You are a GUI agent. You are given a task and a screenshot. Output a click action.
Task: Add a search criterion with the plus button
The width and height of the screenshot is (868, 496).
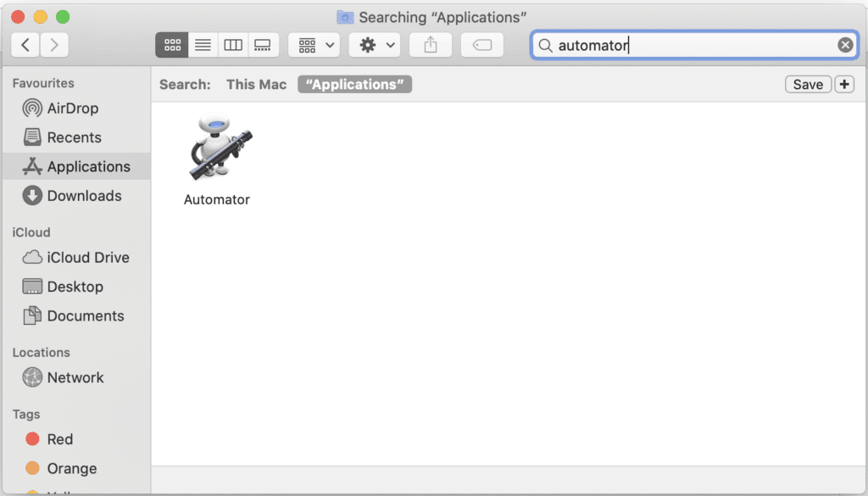[844, 84]
